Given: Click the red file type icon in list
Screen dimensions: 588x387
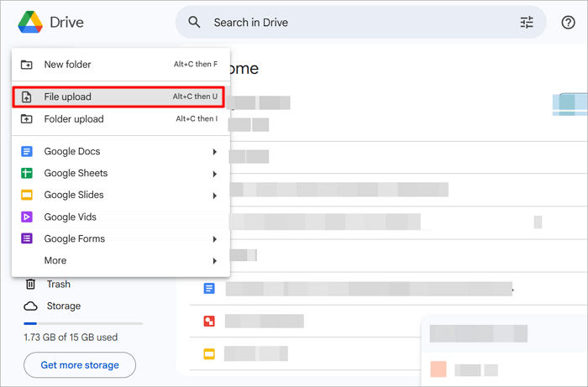Looking at the screenshot, I should pos(209,321).
